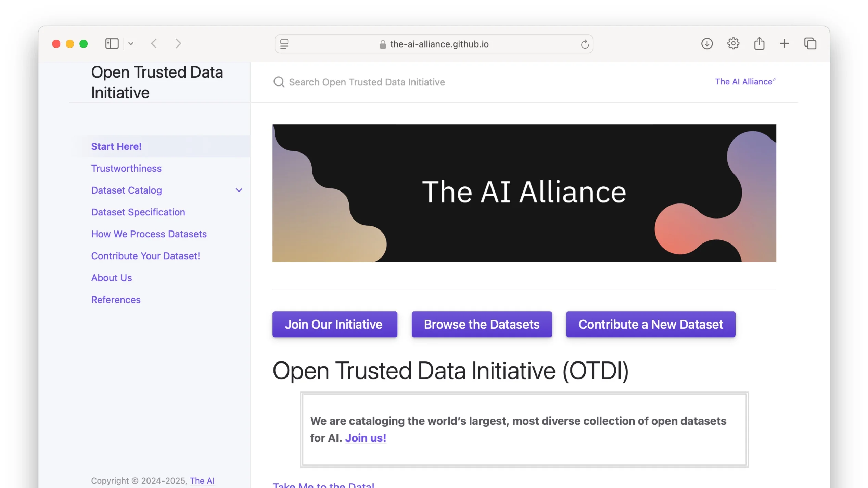Open a new tab with the plus icon
The height and width of the screenshot is (488, 868).
point(784,44)
